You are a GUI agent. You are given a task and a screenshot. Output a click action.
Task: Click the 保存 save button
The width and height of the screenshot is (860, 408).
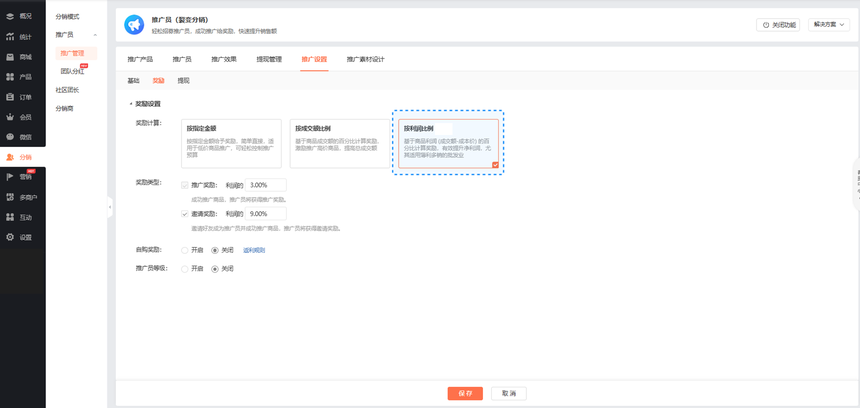[465, 393]
